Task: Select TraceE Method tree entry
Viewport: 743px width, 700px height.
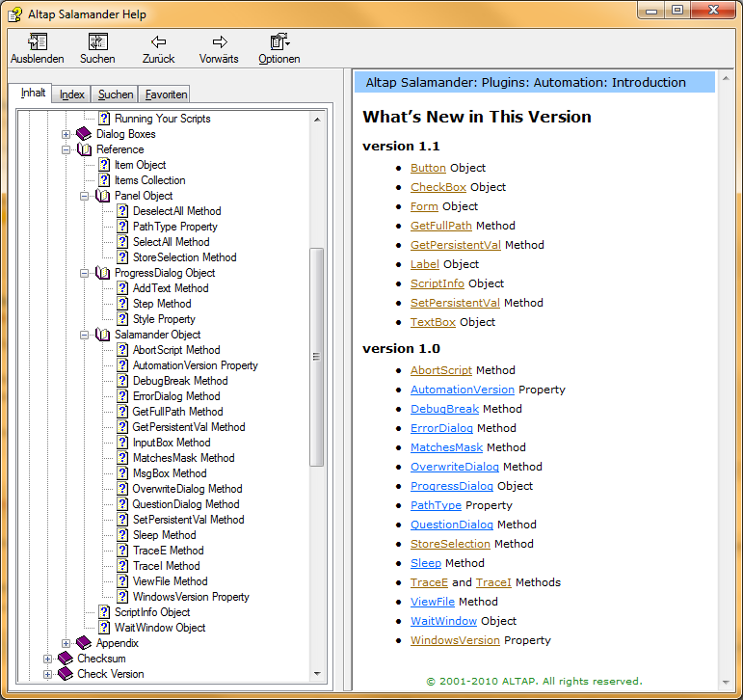Action: pos(169,551)
